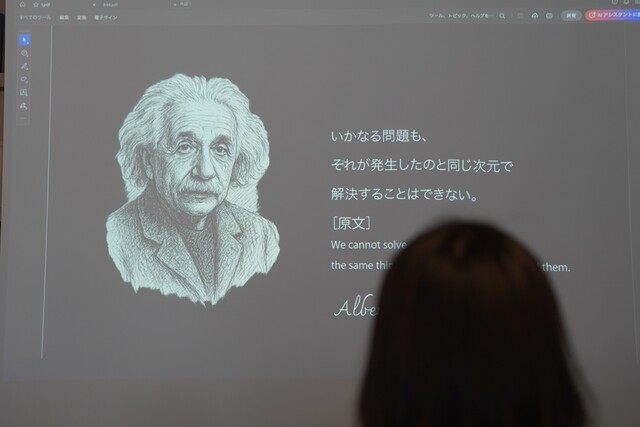Click the English text "We cannot solve"

point(369,245)
